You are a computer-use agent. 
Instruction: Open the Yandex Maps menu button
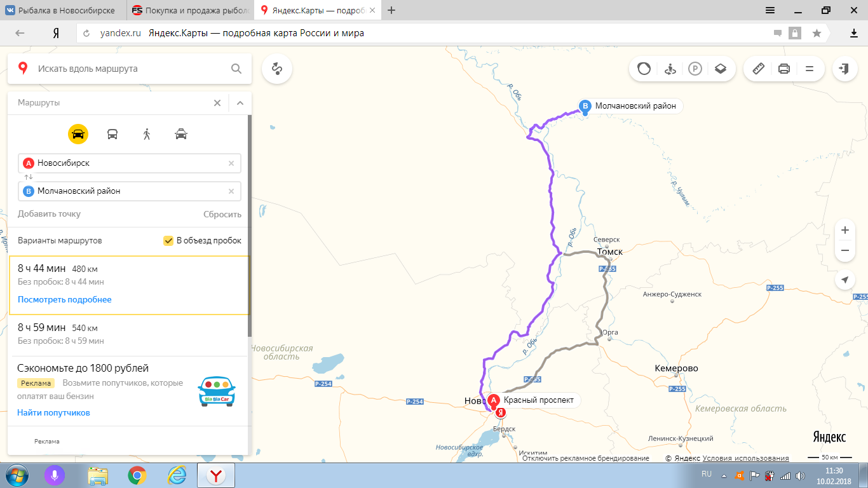[x=810, y=69]
